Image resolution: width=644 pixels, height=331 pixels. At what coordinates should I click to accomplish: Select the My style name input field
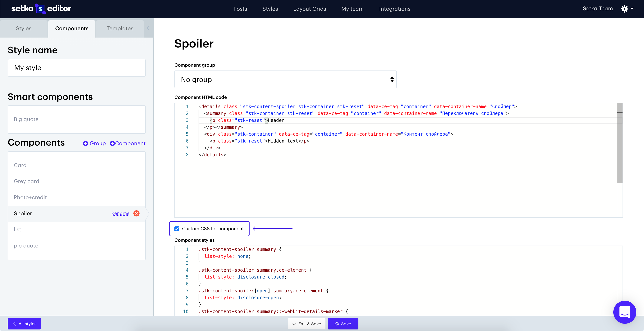[x=76, y=68]
